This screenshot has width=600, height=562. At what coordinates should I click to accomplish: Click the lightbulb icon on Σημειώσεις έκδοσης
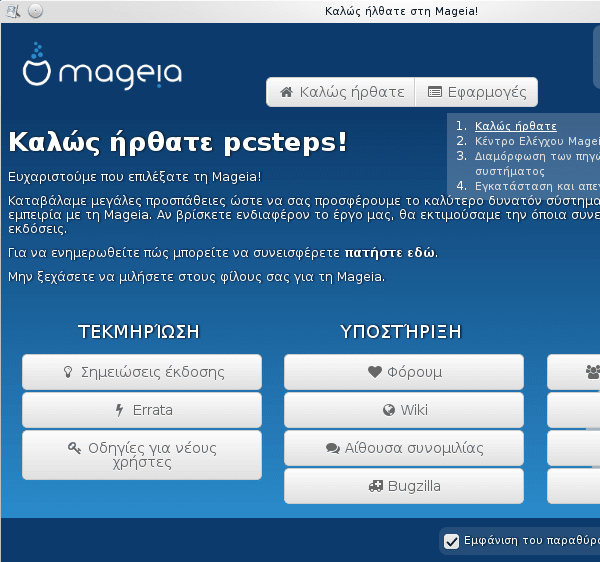tap(68, 372)
